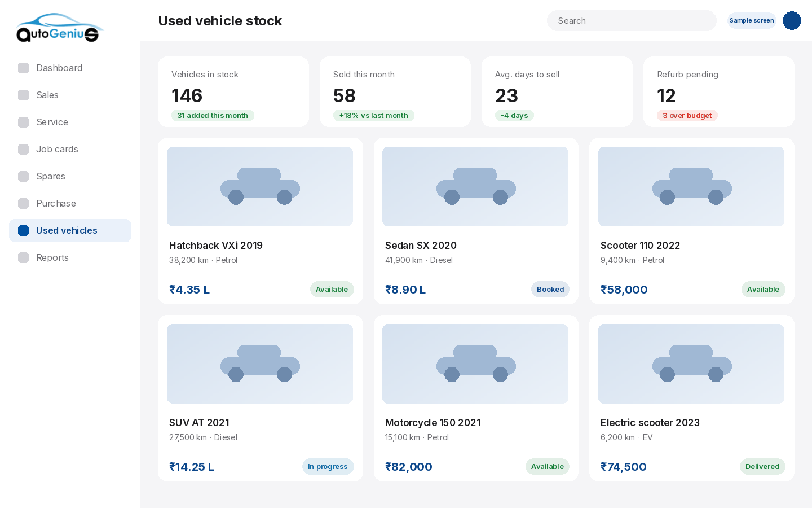Click the Sales sidebar icon
Image resolution: width=812 pixels, height=508 pixels.
point(23,95)
